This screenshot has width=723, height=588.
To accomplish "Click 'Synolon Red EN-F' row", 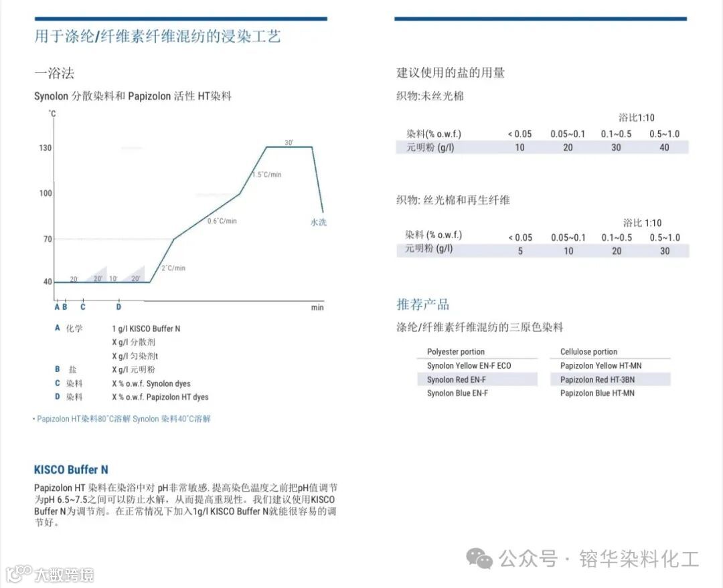I will pos(477,379).
